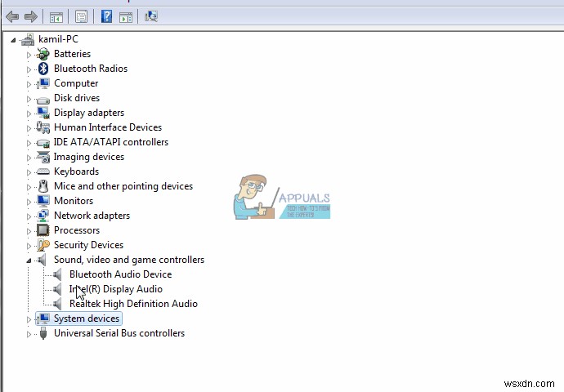
Task: Expand the Monitors node arrow
Action: [29, 202]
